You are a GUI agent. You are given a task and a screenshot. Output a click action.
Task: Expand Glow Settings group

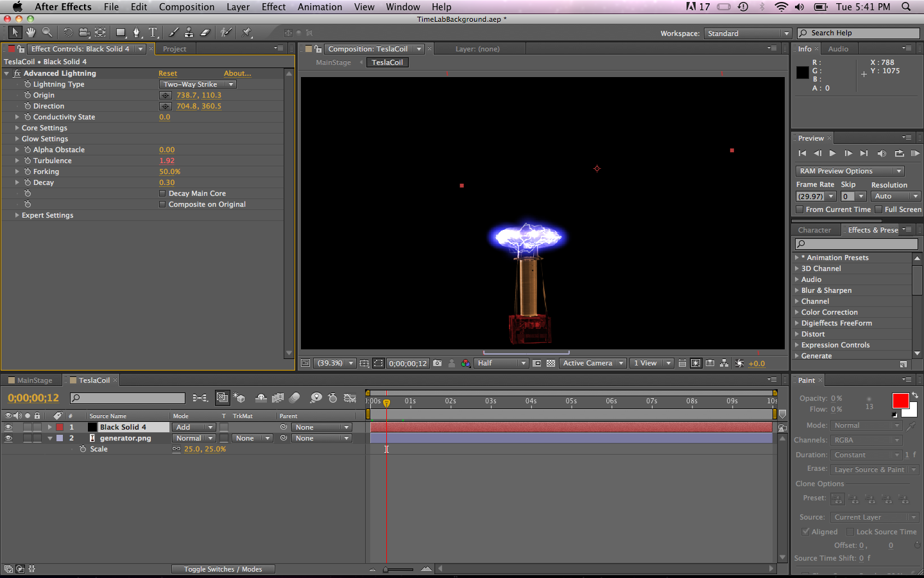coord(17,139)
